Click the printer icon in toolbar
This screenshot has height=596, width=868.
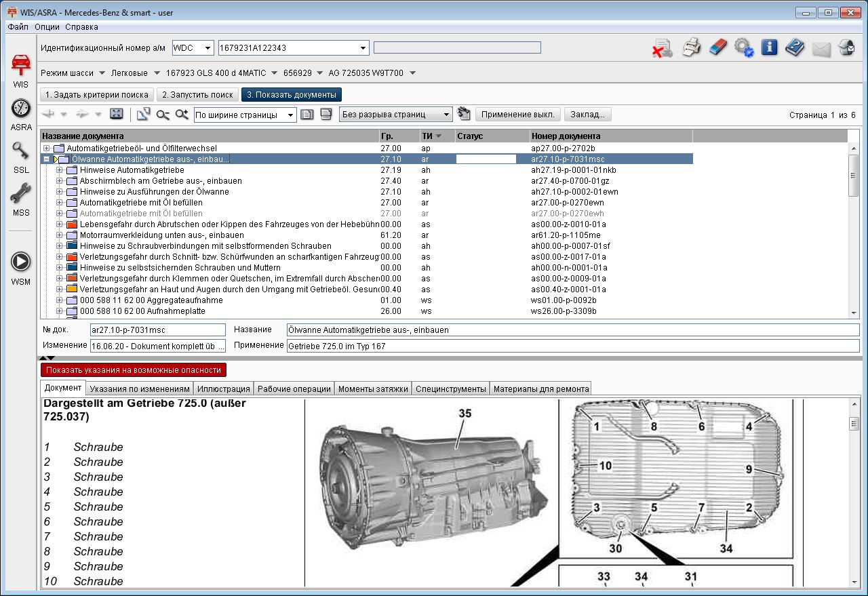tap(691, 48)
